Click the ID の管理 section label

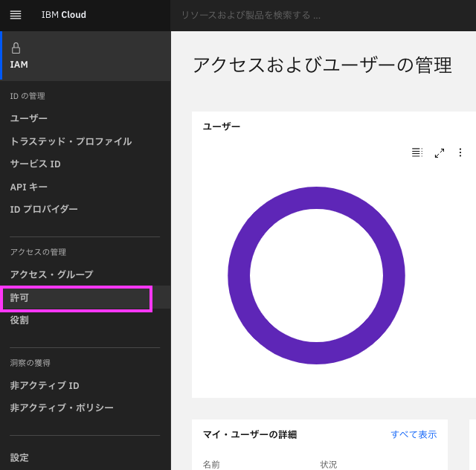28,96
